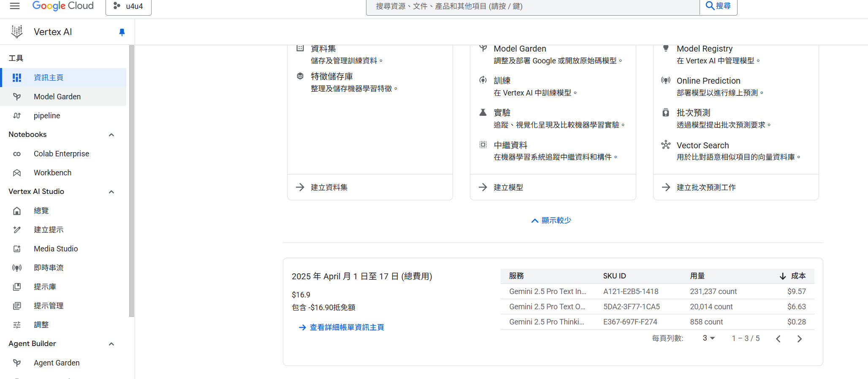The width and height of the screenshot is (868, 379).
Task: Unpin Vertex AI using the pin icon
Action: 122,32
